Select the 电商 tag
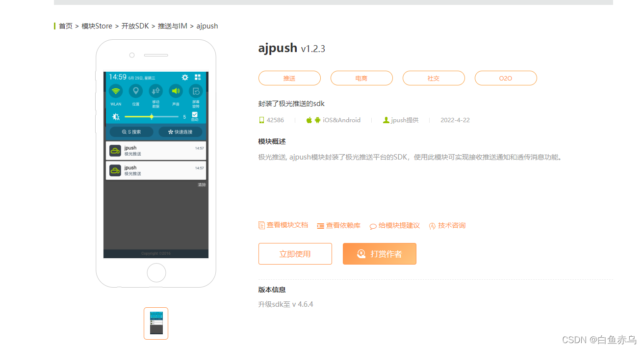 click(361, 78)
